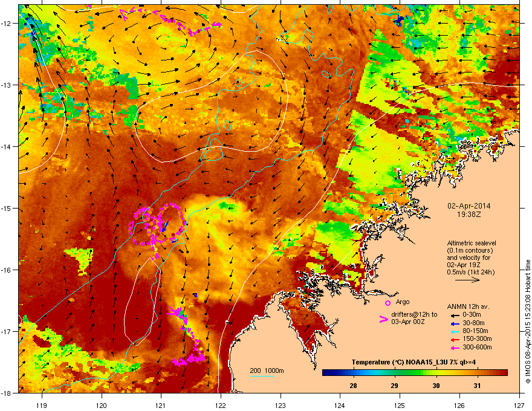This screenshot has width=532, height=411.
Task: Click the '0-30m' depth label
Action: 472,315
